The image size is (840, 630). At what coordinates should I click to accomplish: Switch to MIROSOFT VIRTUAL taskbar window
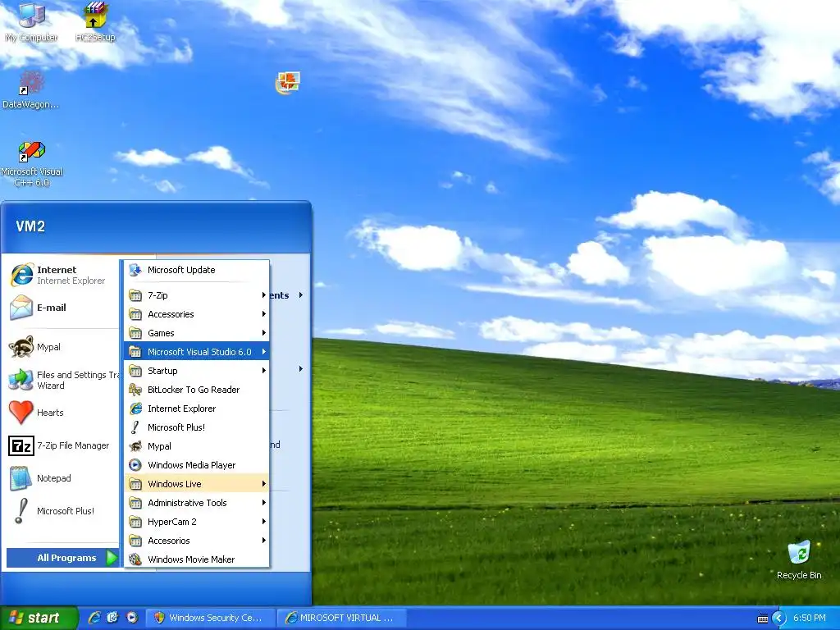point(342,618)
